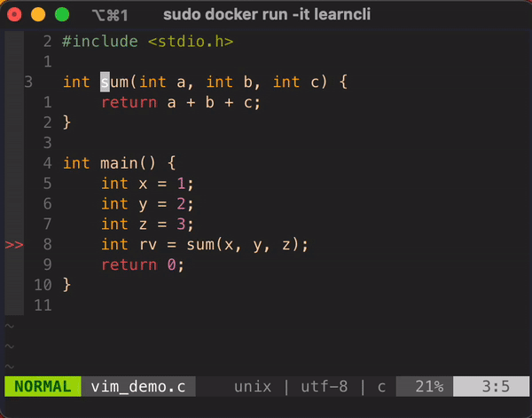Click the opening brace ending the sum signature line
This screenshot has width=532, height=418.
coord(343,83)
